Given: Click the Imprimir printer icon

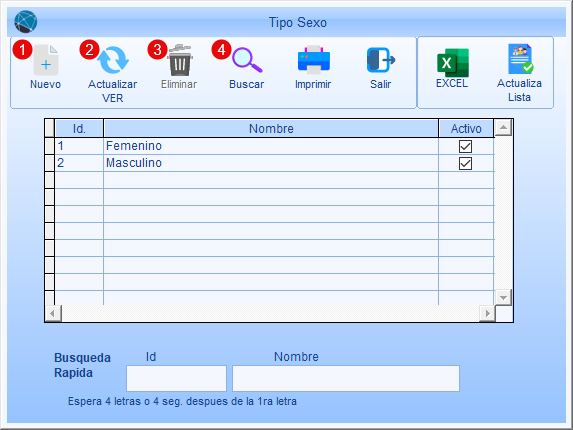Looking at the screenshot, I should (x=314, y=59).
